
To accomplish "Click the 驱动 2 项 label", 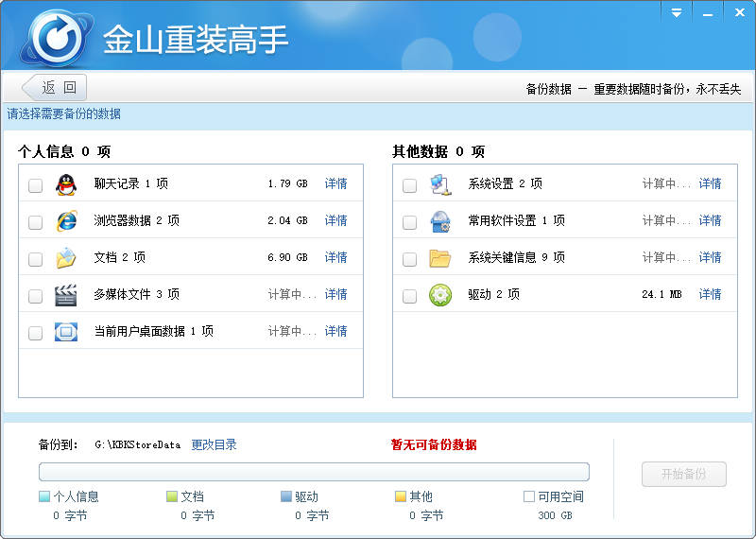I will (x=493, y=294).
